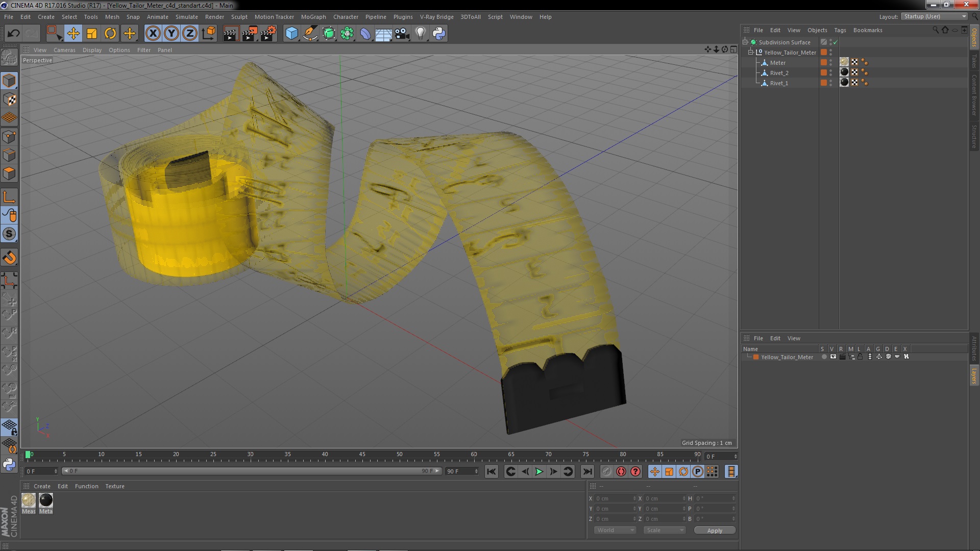Viewport: 980px width, 551px height.
Task: Select the Meas material swatch
Action: pos(29,500)
